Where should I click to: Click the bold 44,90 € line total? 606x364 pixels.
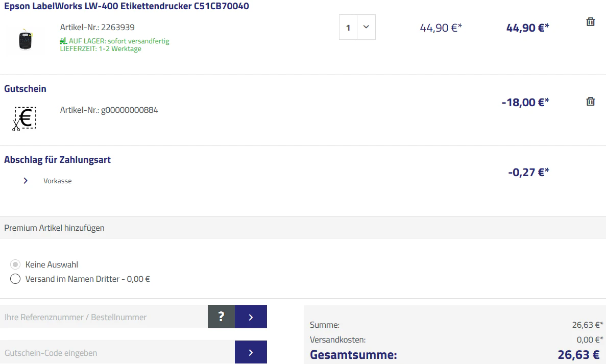527,28
